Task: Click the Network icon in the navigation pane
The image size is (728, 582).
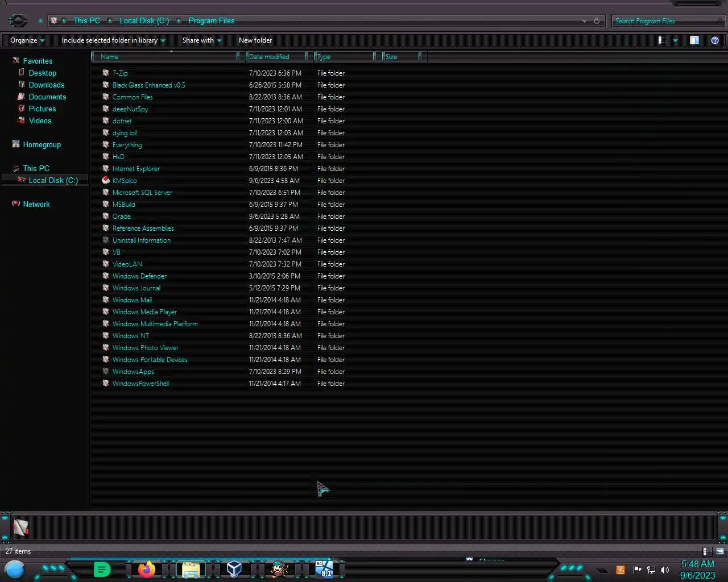Action: point(16,204)
